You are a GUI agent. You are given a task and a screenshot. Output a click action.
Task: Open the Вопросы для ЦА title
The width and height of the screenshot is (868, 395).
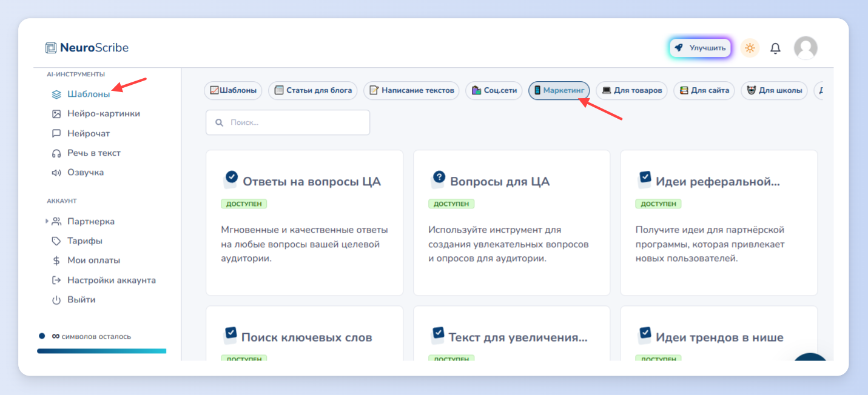pos(500,181)
